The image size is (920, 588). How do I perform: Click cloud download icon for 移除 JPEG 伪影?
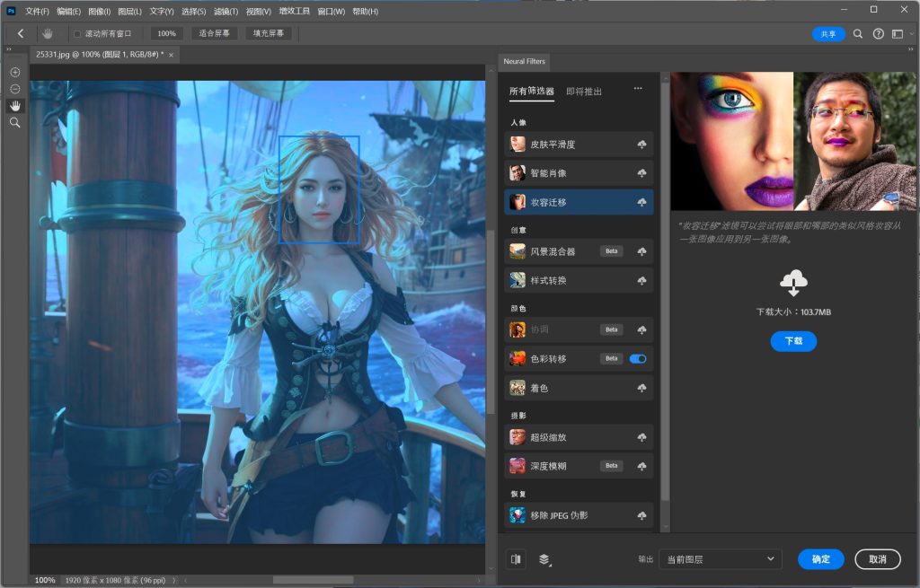coord(641,516)
